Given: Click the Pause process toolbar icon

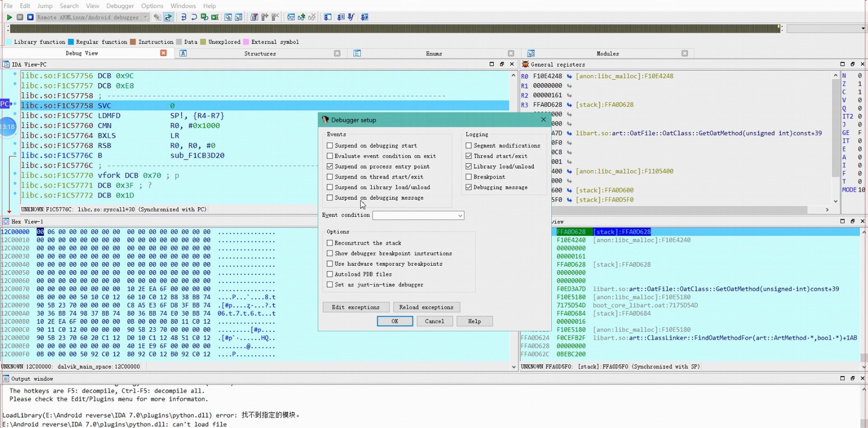Looking at the screenshot, I should [20, 17].
